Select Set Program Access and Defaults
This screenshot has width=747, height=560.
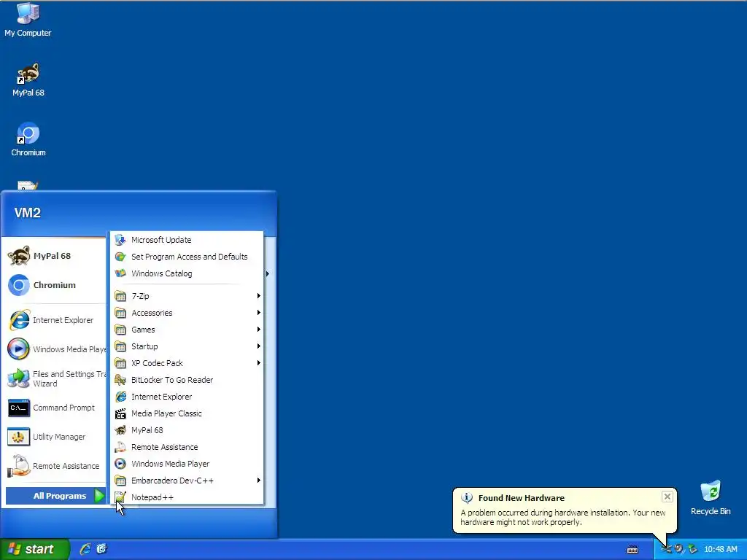coord(187,257)
